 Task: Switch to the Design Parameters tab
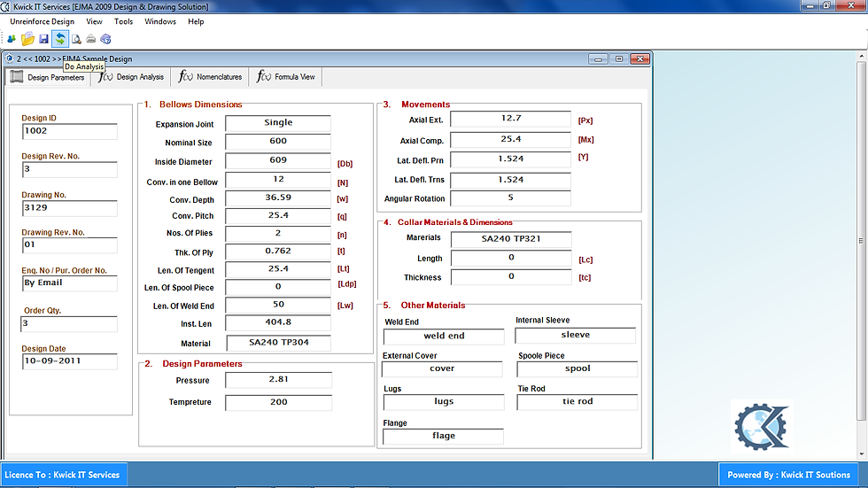coord(48,77)
